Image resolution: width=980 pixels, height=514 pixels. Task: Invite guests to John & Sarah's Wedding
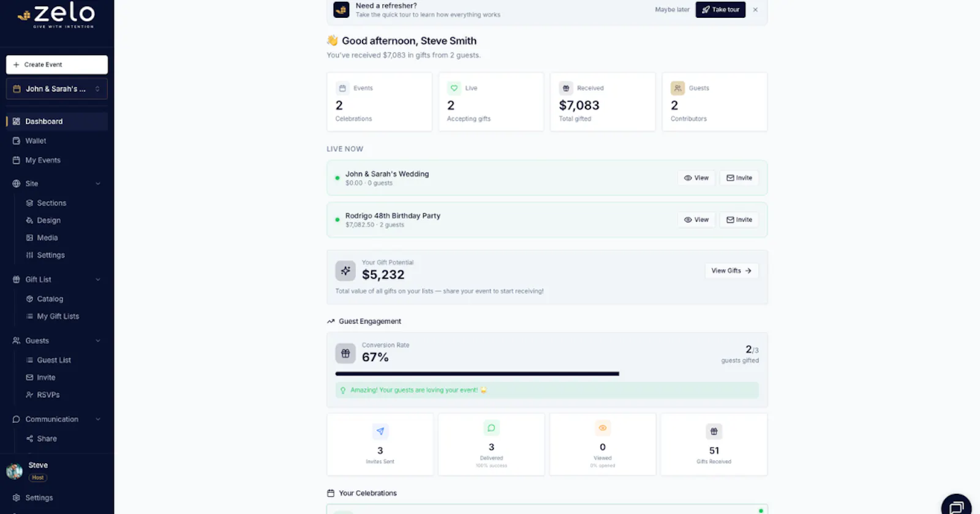(739, 178)
